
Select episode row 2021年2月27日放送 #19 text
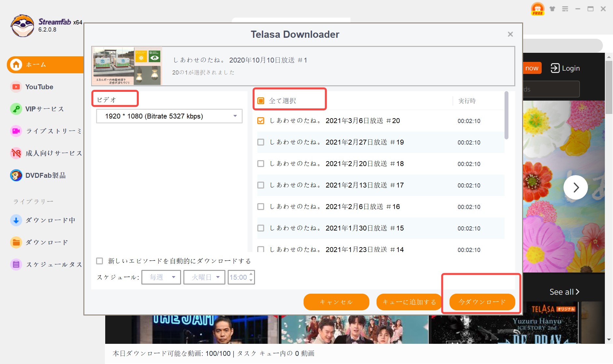pos(337,142)
